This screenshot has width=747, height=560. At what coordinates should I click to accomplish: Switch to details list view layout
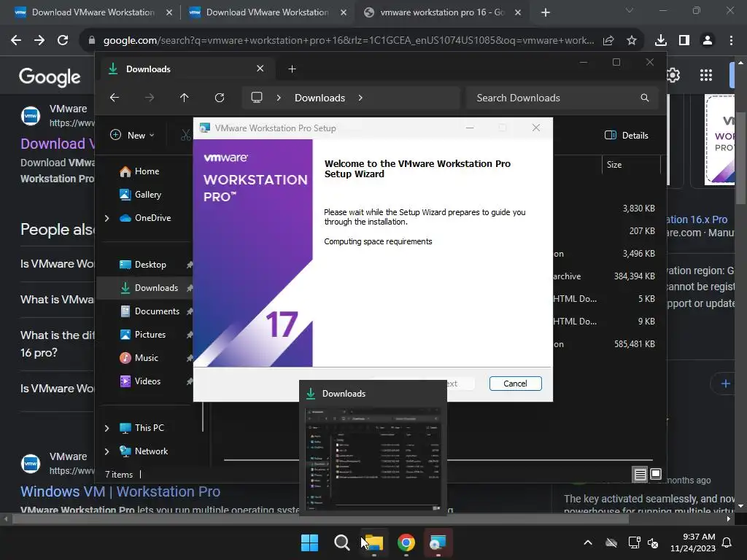(640, 474)
